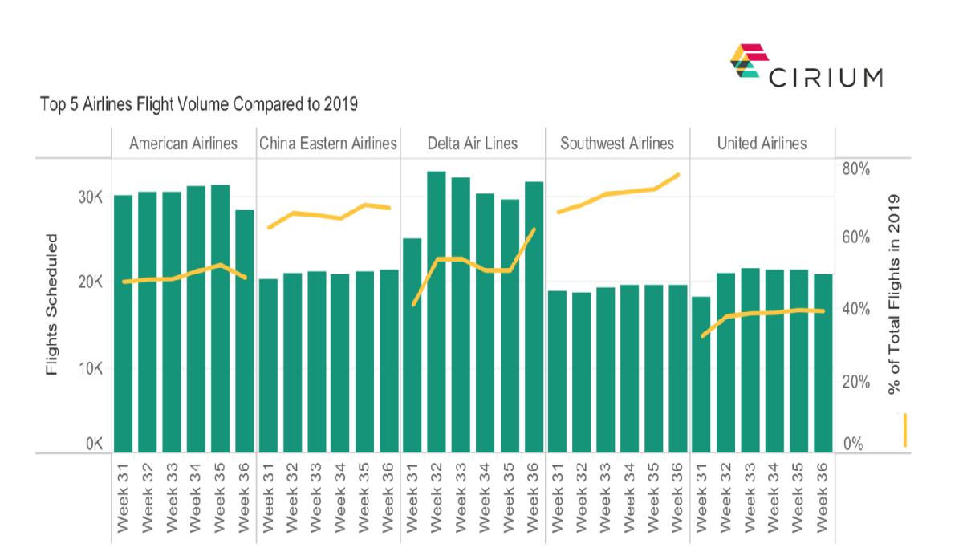Screen dimensions: 963x560
Task: Select Southwest Airlines Week 32 bar
Action: [x=582, y=372]
